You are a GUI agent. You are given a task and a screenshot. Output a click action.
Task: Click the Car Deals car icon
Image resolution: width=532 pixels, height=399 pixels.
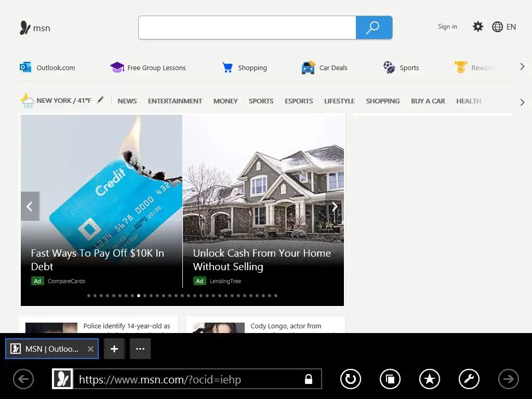(308, 68)
